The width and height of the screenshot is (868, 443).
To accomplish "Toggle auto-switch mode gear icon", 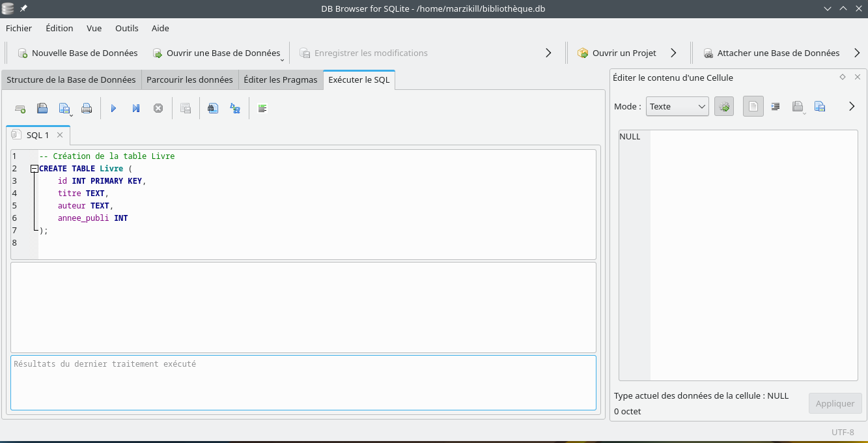I will click(724, 106).
